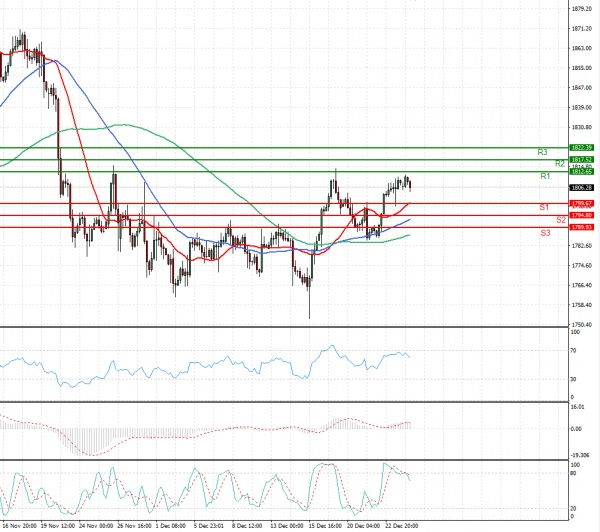
Task: Select the green 1812.65 price tag
Action: [582, 171]
